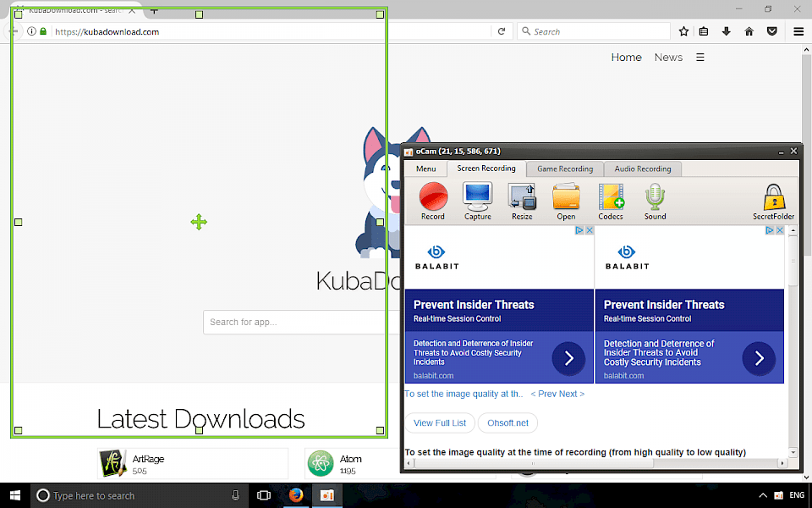
Task: Click the ArtRage app icon
Action: pyautogui.click(x=112, y=463)
